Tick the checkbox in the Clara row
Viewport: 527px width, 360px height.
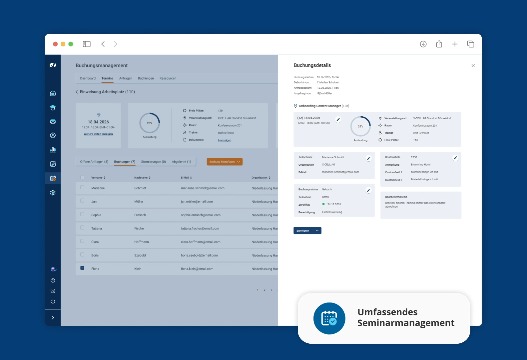point(82,241)
